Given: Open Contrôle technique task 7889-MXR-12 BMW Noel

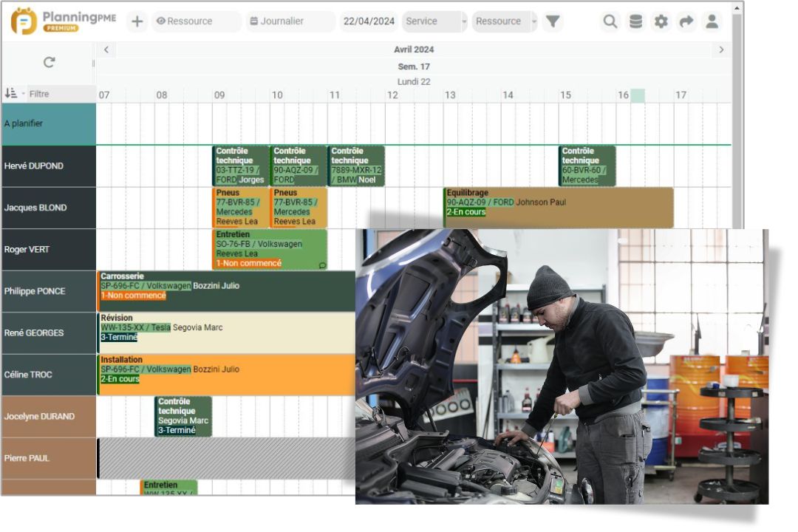Looking at the screenshot, I should tap(356, 166).
